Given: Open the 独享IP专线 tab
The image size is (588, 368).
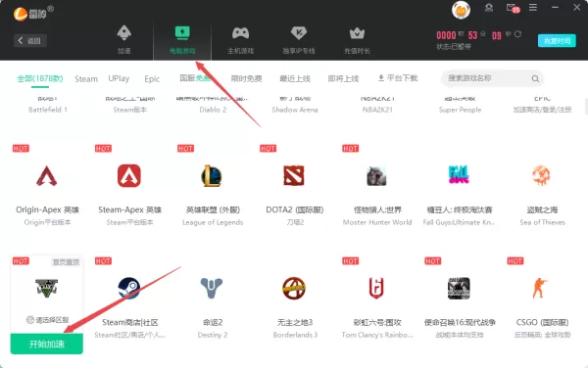Looking at the screenshot, I should click(x=299, y=40).
